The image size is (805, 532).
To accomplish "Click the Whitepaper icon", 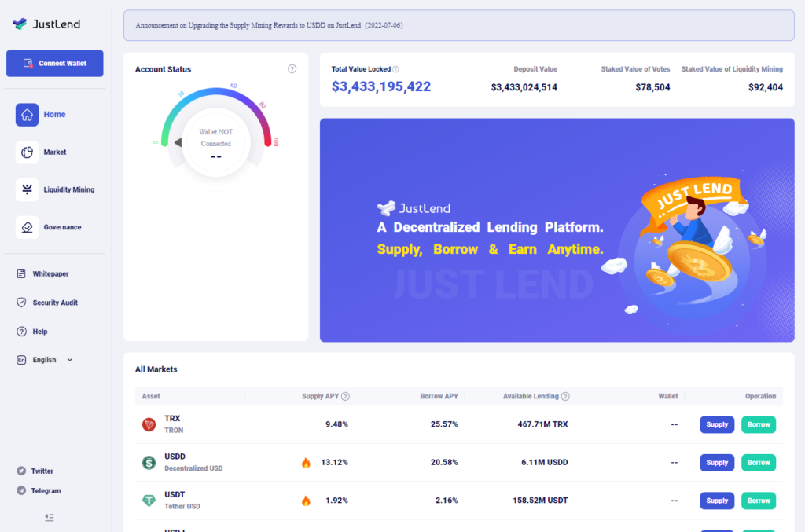I will 22,273.
